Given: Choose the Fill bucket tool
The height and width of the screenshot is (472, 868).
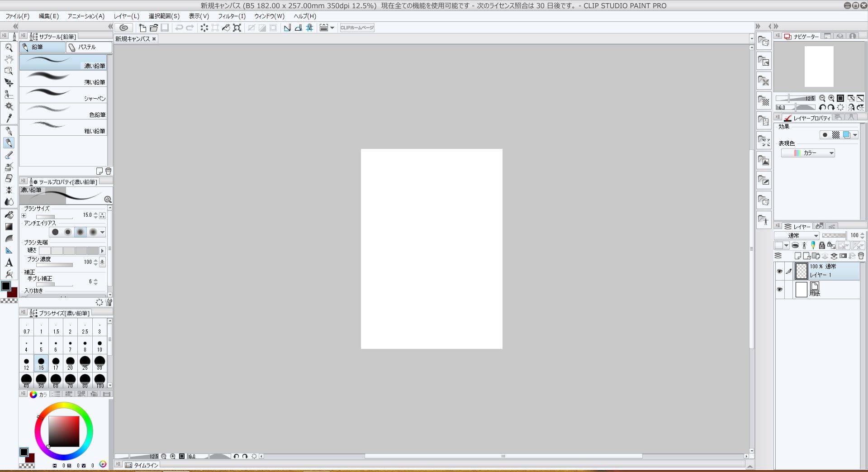Looking at the screenshot, I should (x=9, y=215).
